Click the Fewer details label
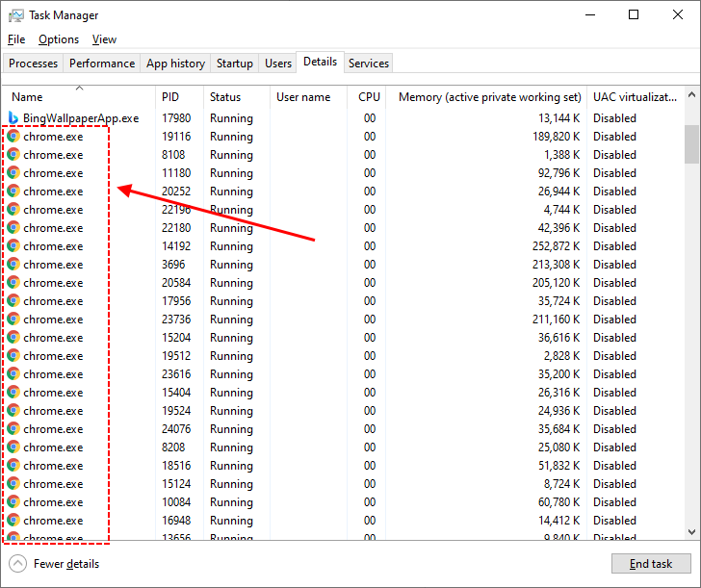 point(66,564)
